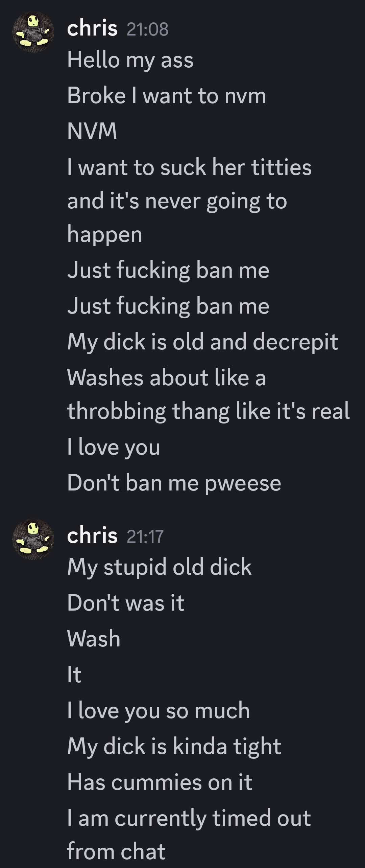Open chris's avatar on the 21:17 message
This screenshot has width=365, height=868.
pyautogui.click(x=33, y=539)
